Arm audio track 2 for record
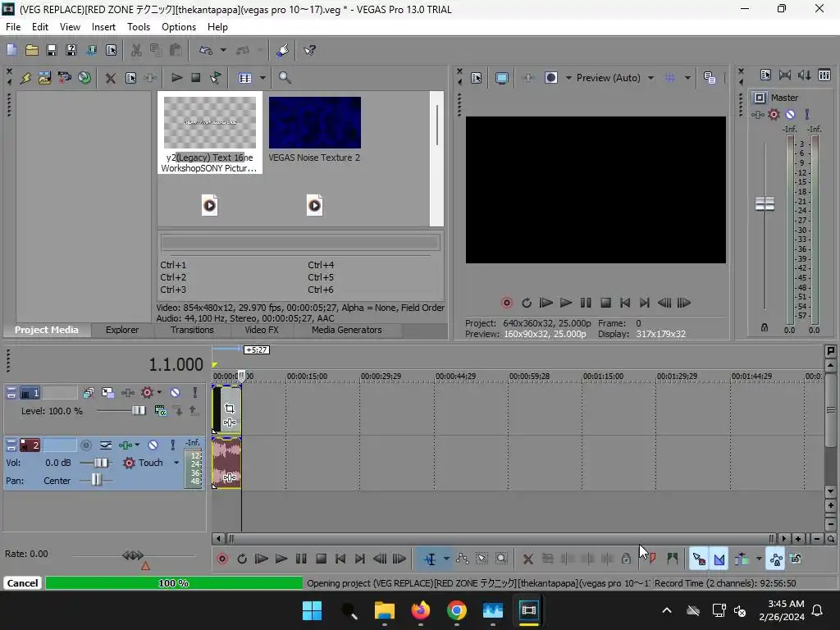Image resolution: width=840 pixels, height=630 pixels. 85,445
